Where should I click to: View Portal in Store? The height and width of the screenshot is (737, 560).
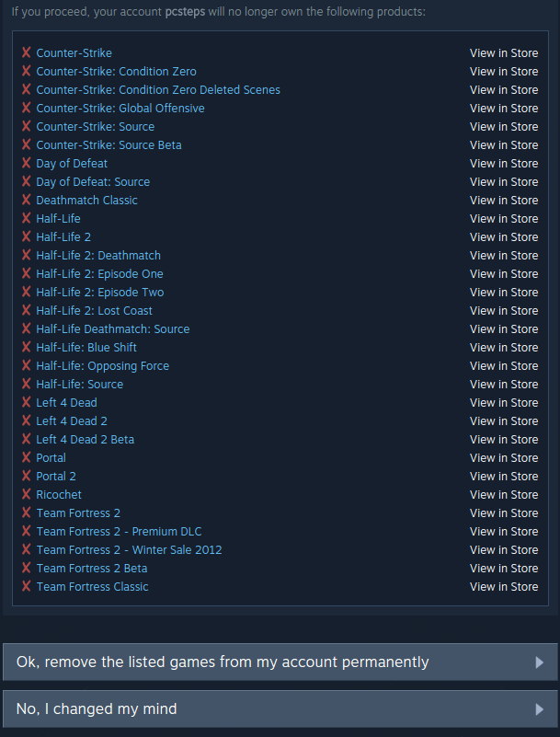click(x=504, y=457)
